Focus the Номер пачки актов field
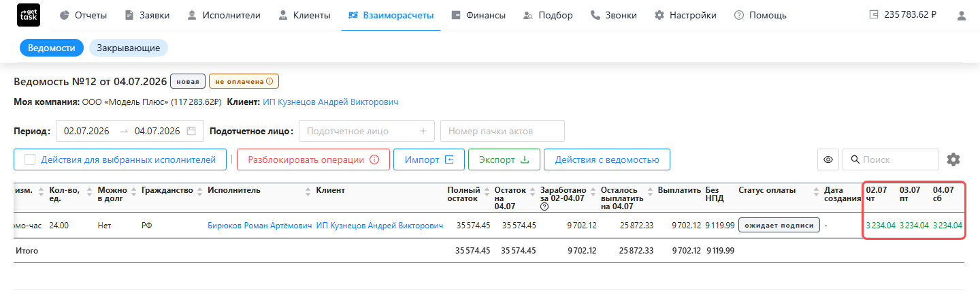 pos(502,131)
